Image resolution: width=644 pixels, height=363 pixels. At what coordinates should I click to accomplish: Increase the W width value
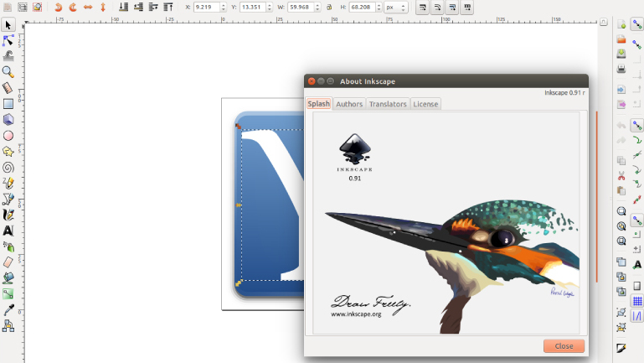coord(317,5)
